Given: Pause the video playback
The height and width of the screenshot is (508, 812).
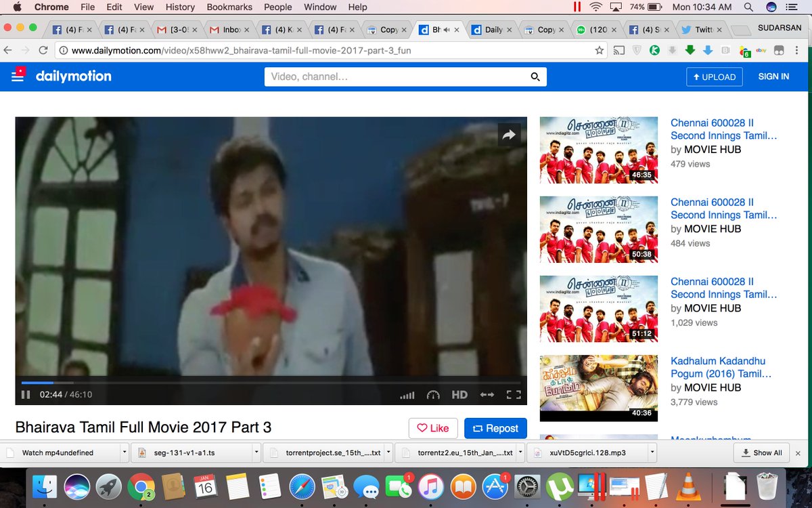Looking at the screenshot, I should point(26,394).
